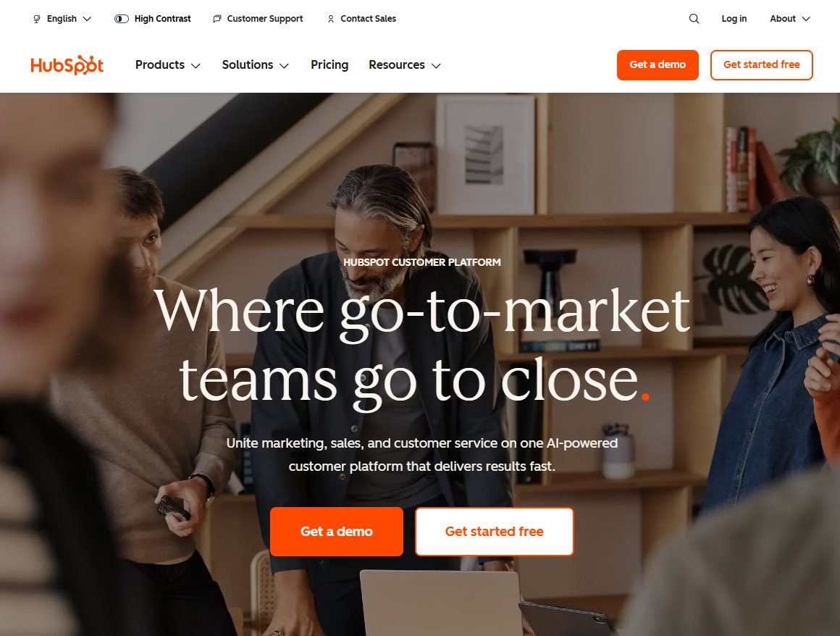This screenshot has width=840, height=636.
Task: Expand the About menu chevron
Action: click(x=806, y=19)
